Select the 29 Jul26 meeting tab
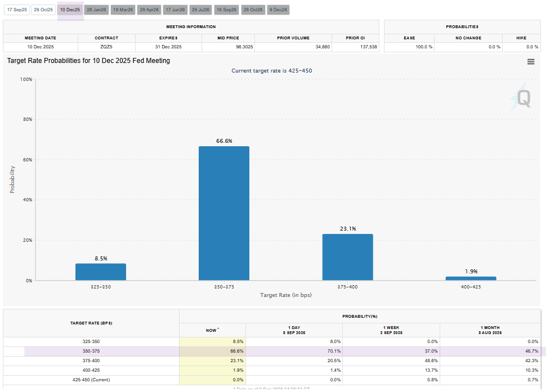This screenshot has height=392, width=546. (201, 10)
